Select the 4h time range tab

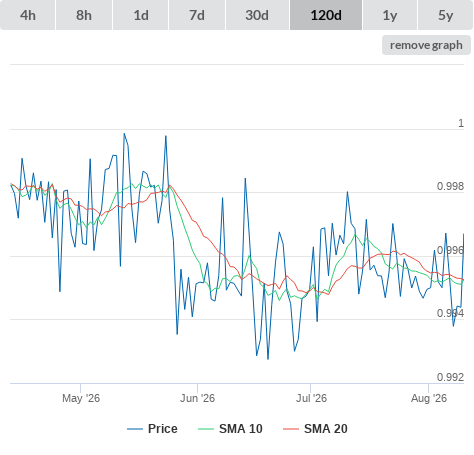tap(28, 15)
